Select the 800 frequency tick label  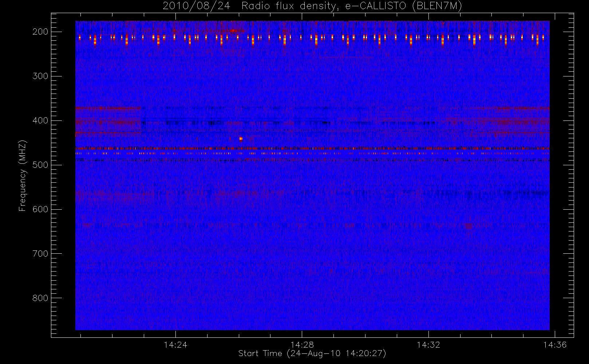pos(40,298)
